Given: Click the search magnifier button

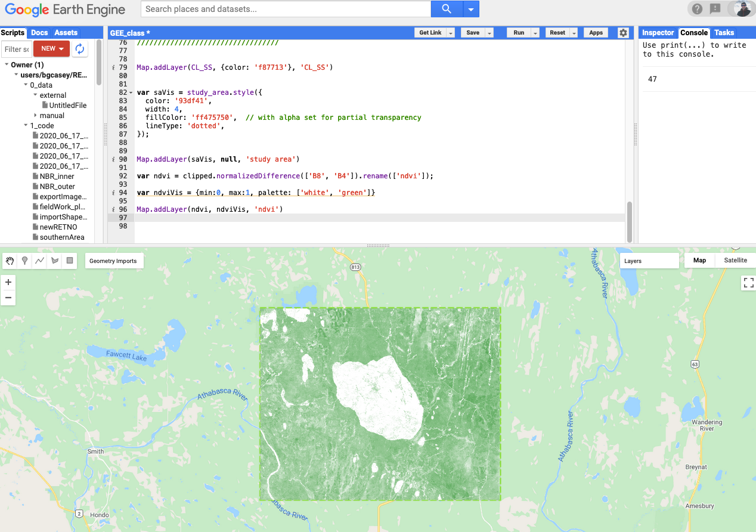Looking at the screenshot, I should [447, 9].
